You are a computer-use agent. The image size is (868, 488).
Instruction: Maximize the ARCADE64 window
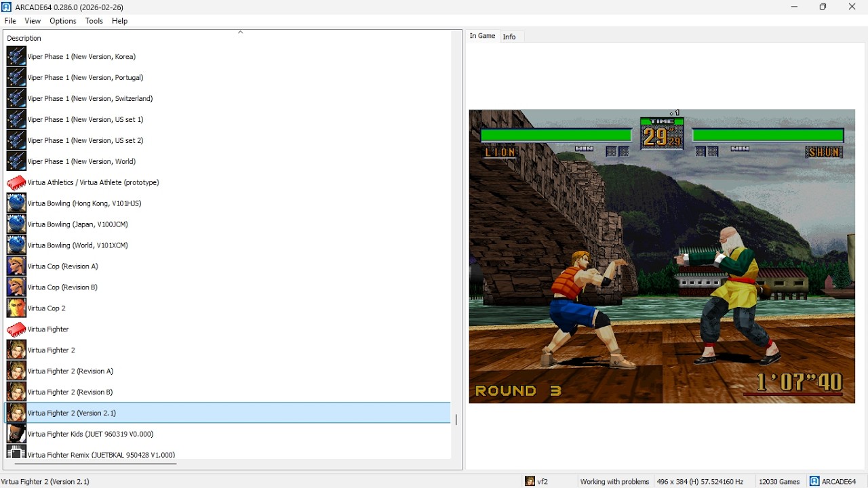click(x=823, y=7)
